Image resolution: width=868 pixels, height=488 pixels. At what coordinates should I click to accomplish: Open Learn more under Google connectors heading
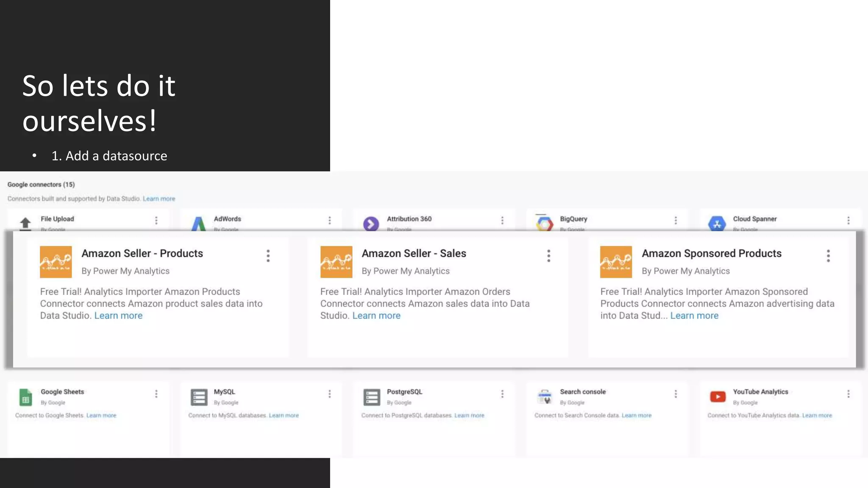tap(159, 199)
